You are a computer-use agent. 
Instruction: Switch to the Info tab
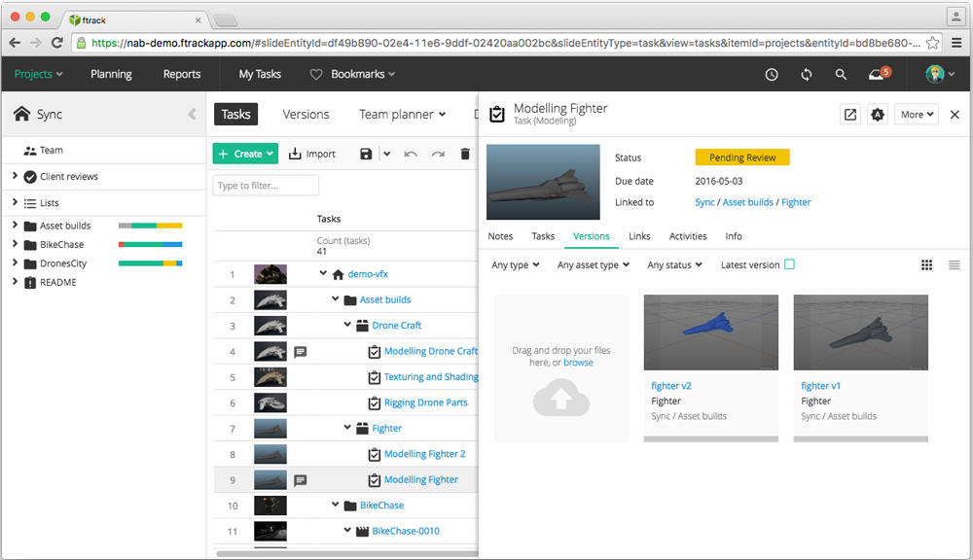734,236
